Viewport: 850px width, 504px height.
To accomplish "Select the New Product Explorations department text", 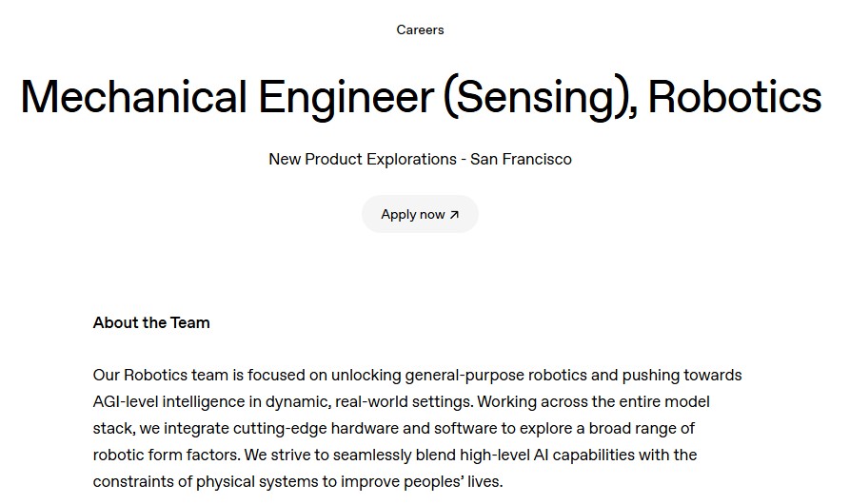I will [363, 159].
